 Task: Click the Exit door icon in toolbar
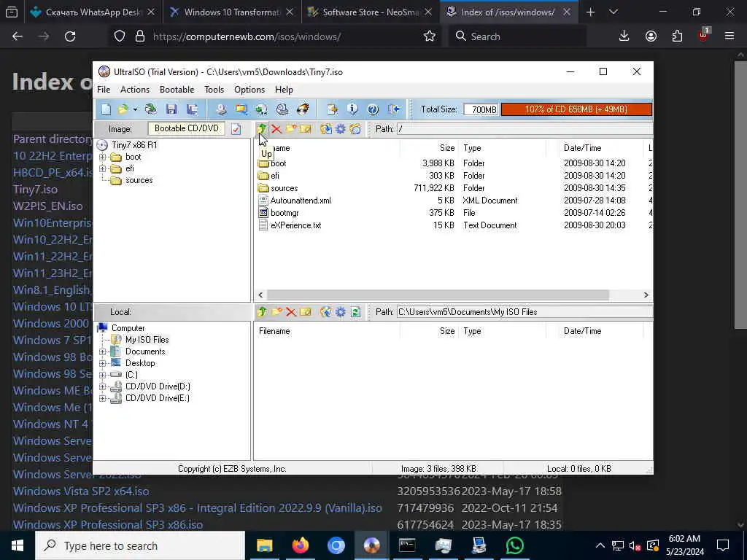(x=393, y=109)
